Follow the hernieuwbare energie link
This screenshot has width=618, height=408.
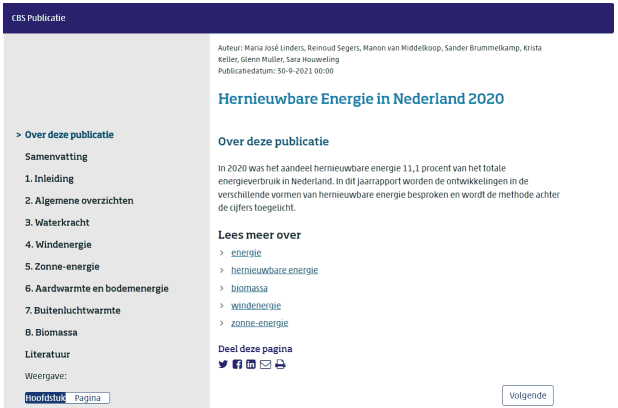(275, 270)
